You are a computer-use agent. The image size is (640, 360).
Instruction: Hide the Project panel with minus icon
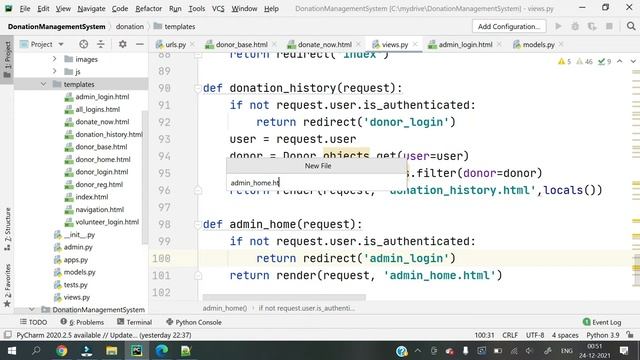140,44
